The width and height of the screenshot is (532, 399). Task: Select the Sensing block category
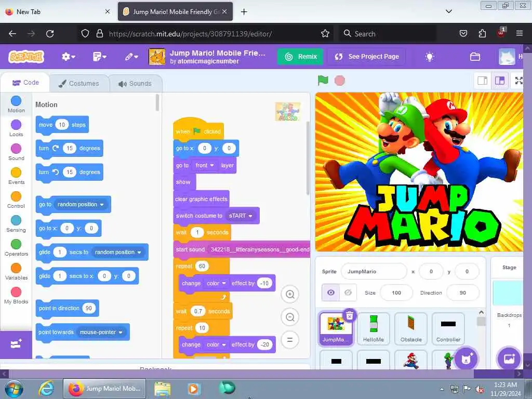(x=16, y=223)
